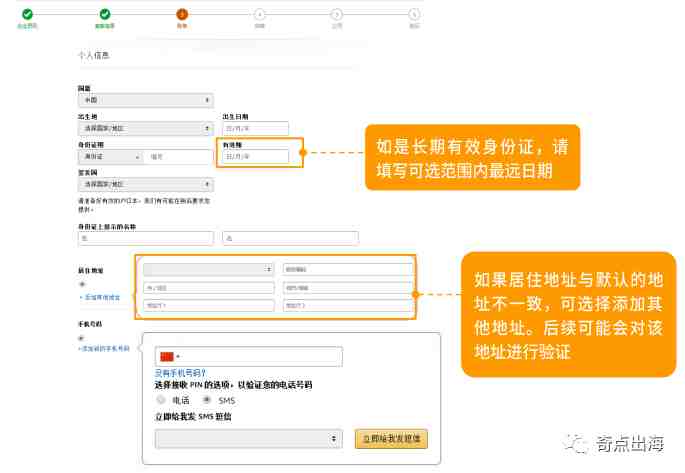Click the first completed step green checkmark
685x473 pixels.
click(27, 14)
